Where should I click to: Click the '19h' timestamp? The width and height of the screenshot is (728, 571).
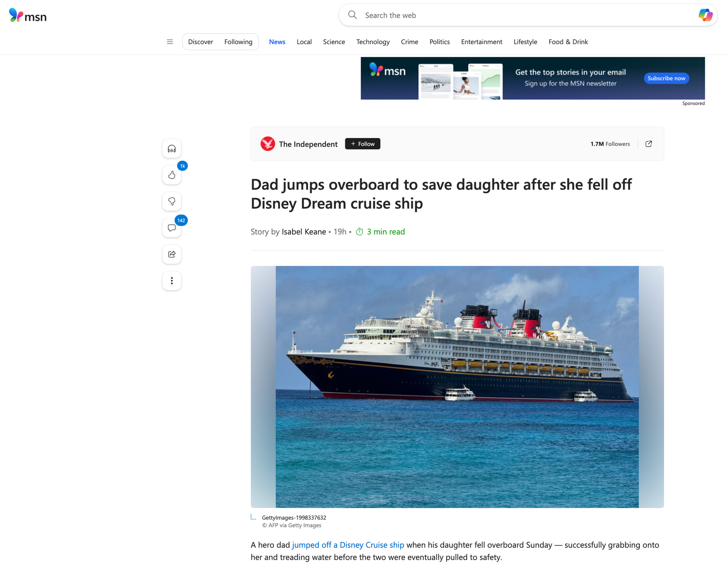[x=340, y=232]
